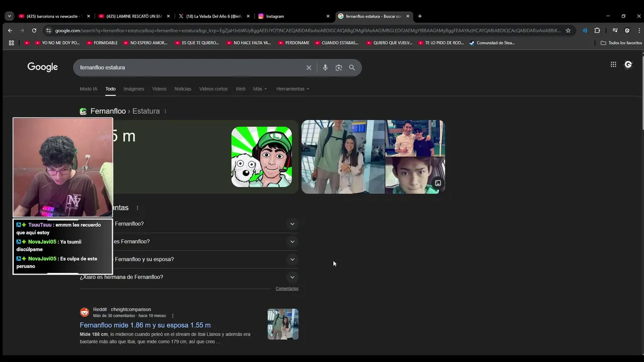The image size is (644, 362).
Task: Open options next to Reddit result
Action: pyautogui.click(x=173, y=316)
